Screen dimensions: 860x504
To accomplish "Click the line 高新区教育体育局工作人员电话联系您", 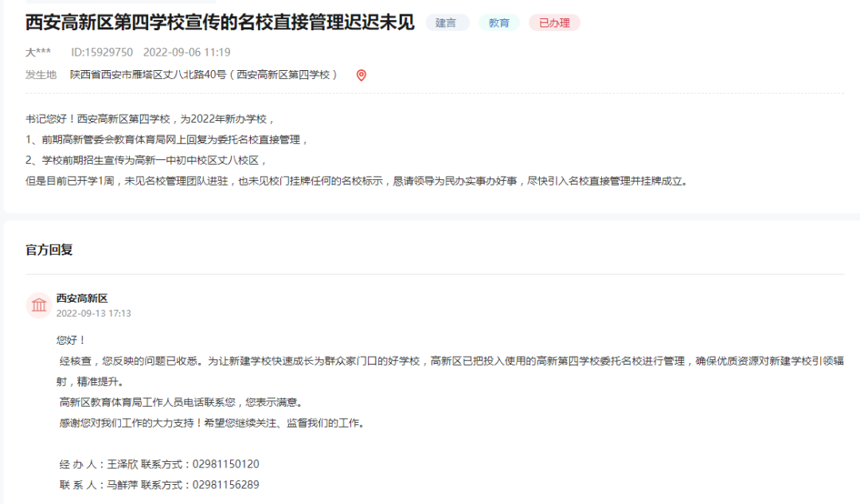I will coord(182,403).
